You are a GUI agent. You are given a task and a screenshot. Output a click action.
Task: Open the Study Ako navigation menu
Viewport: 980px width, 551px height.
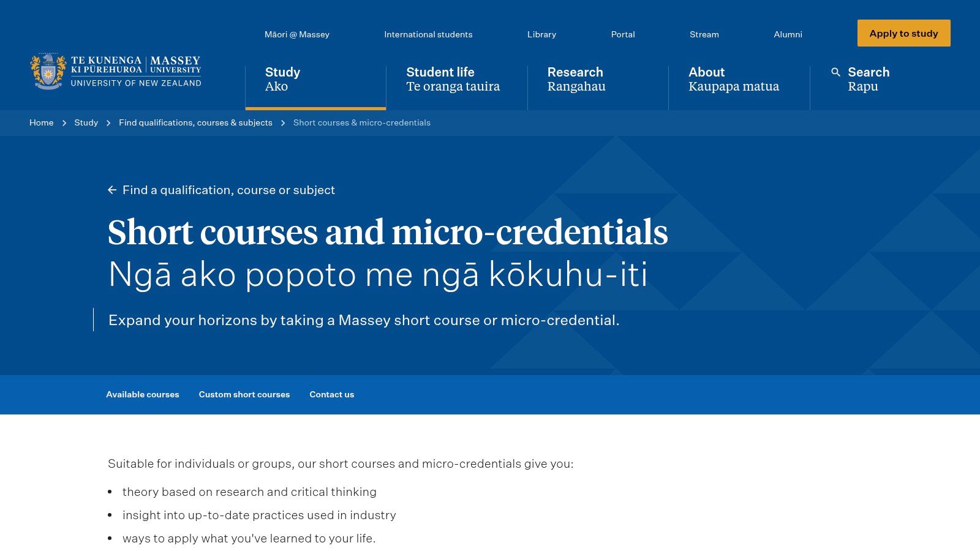[x=282, y=79]
